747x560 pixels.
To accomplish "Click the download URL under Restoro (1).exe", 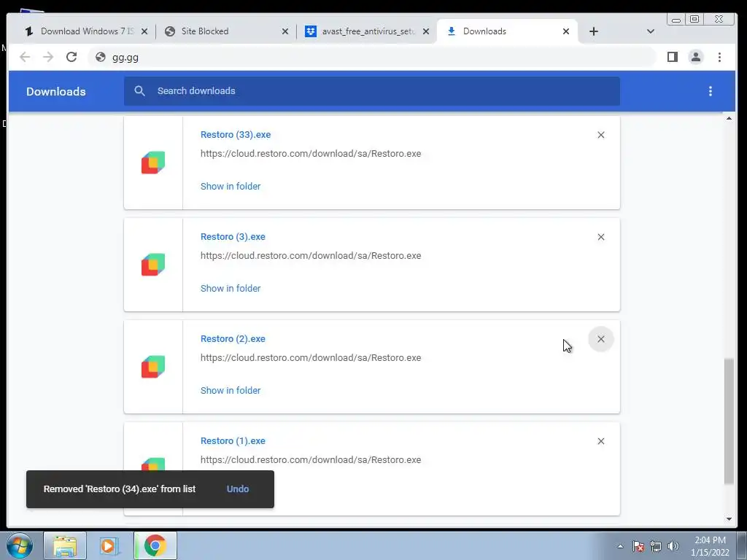I will click(x=311, y=460).
